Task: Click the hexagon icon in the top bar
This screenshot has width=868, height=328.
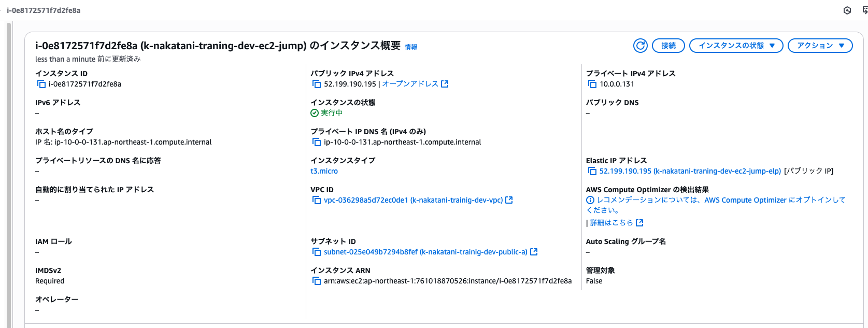Action: 847,10
